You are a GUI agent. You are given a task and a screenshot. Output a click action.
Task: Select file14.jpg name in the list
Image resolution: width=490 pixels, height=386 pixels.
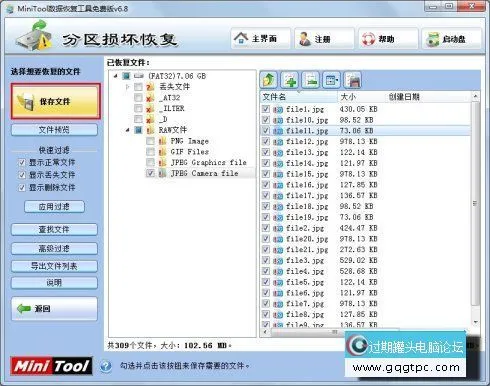pyautogui.click(x=307, y=163)
